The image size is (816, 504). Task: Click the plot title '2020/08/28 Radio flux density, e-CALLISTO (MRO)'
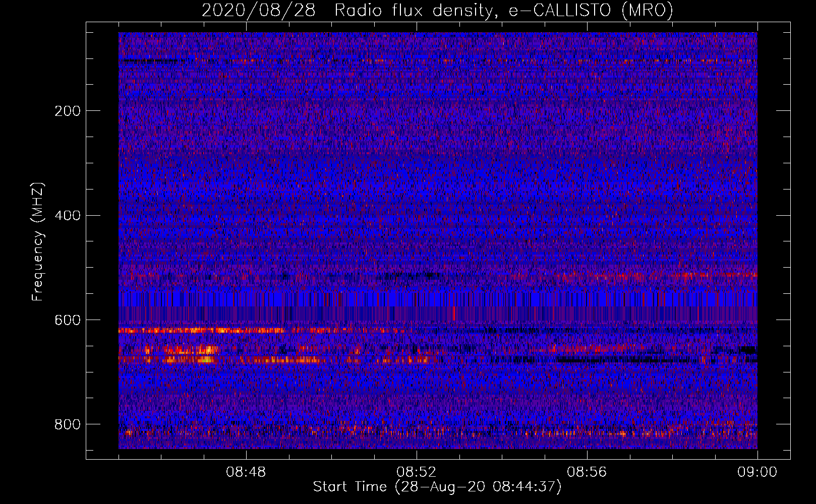point(437,11)
